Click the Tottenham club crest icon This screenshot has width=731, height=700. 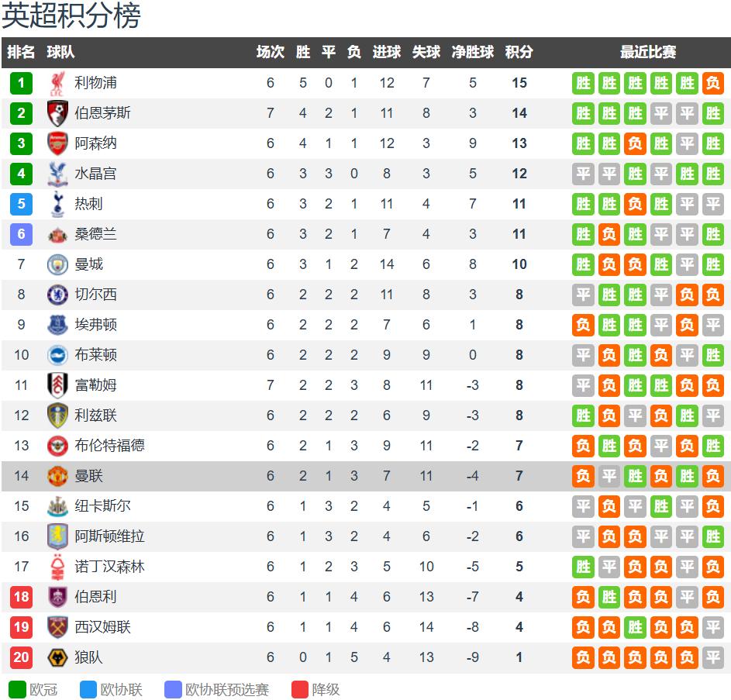[x=58, y=204]
